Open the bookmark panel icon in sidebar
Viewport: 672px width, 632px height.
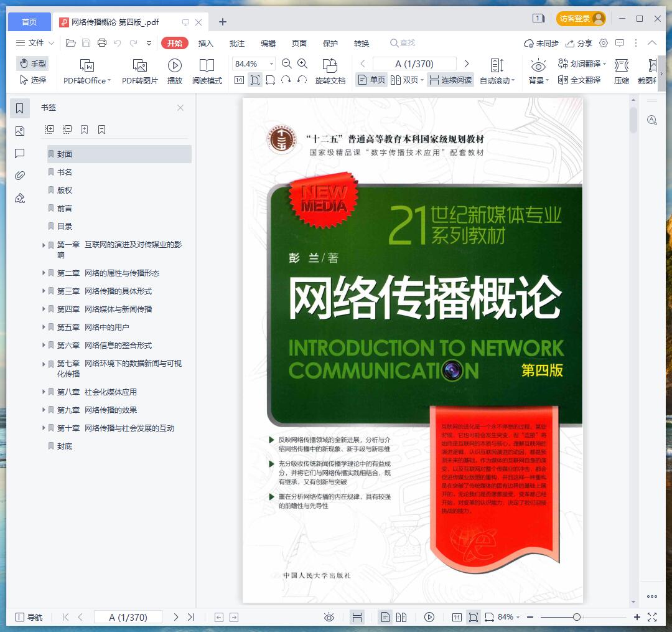tap(20, 108)
